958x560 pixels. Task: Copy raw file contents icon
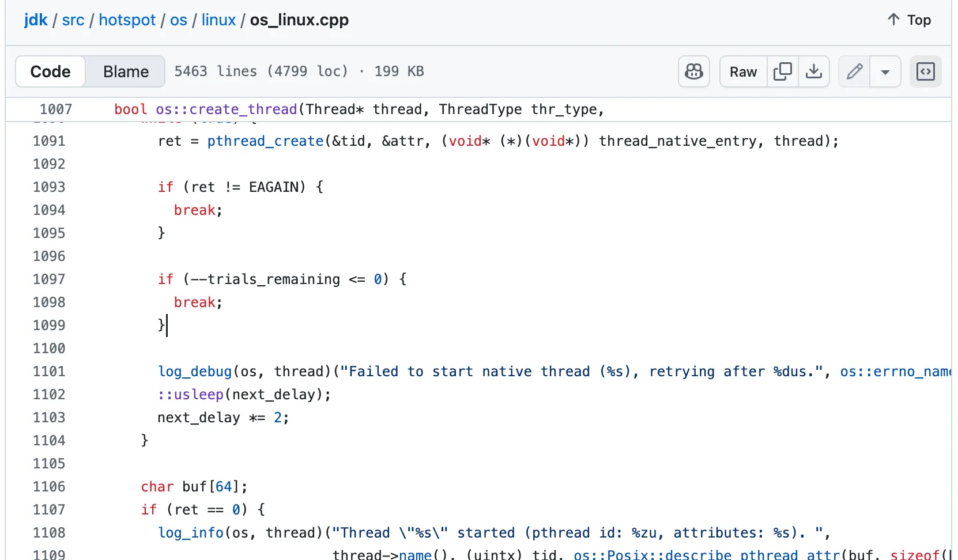[782, 71]
